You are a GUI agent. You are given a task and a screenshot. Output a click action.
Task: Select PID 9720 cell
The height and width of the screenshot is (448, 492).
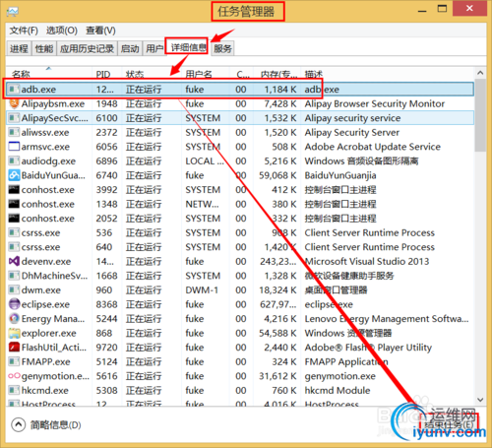coord(106,348)
